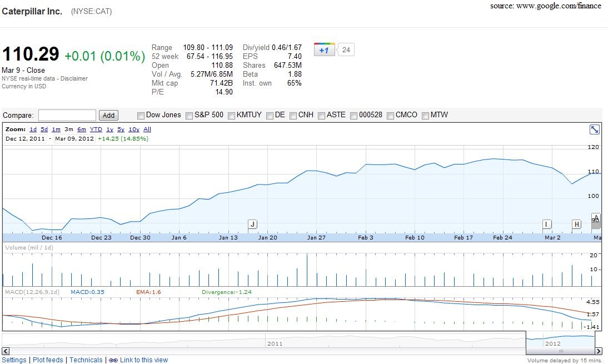This screenshot has height=364, width=608.
Task: Enable Dow Jones comparison checkbox
Action: pos(141,116)
